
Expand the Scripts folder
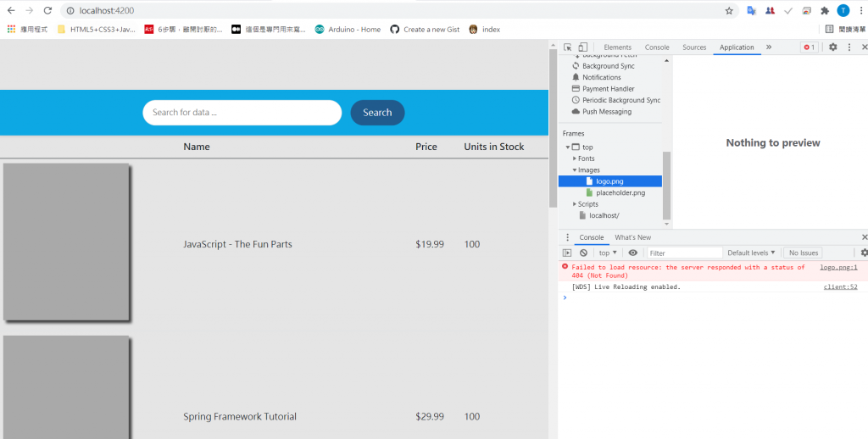pyautogui.click(x=575, y=204)
